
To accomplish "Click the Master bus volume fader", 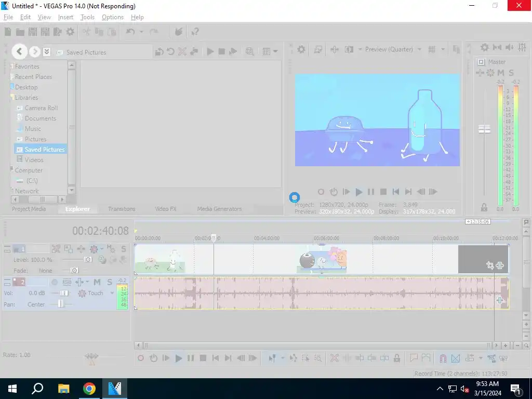I will pos(484,129).
